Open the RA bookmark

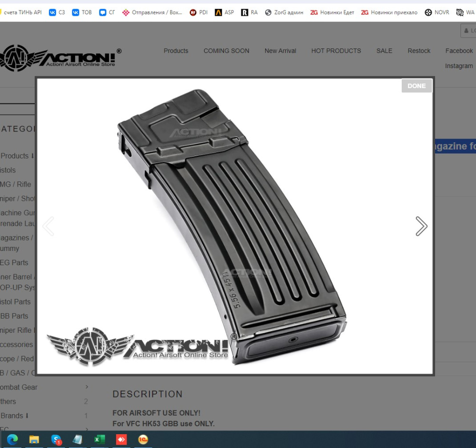coord(249,12)
